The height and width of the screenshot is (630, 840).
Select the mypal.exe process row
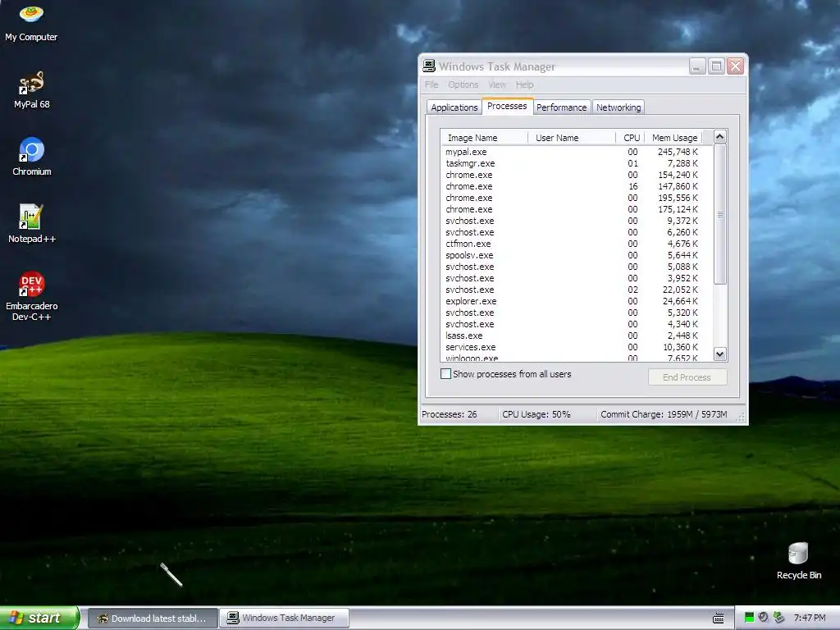(x=577, y=152)
